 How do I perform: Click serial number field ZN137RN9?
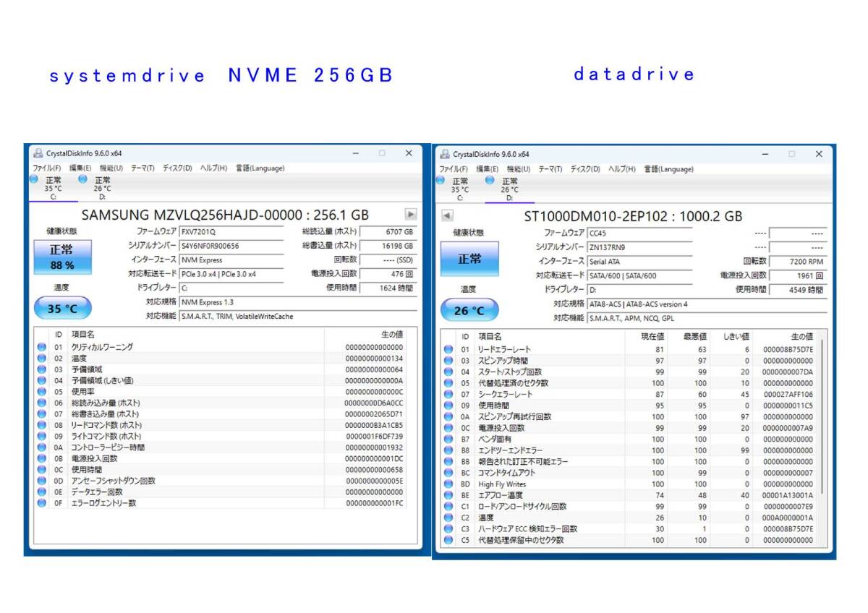click(x=639, y=247)
